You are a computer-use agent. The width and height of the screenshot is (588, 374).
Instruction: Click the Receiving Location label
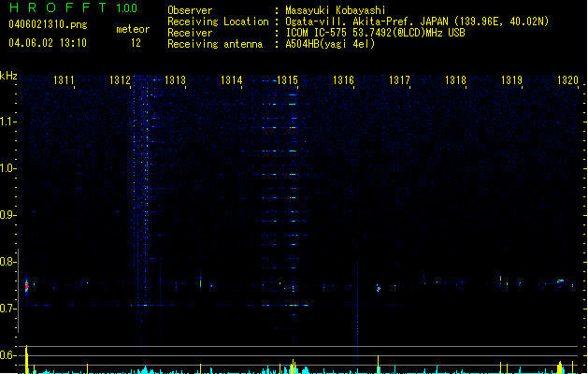tap(218, 22)
